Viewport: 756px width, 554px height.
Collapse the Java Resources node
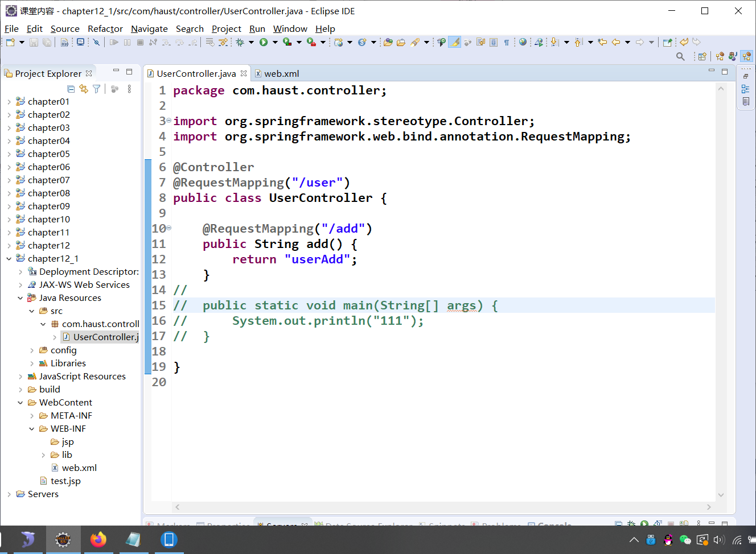click(x=20, y=298)
